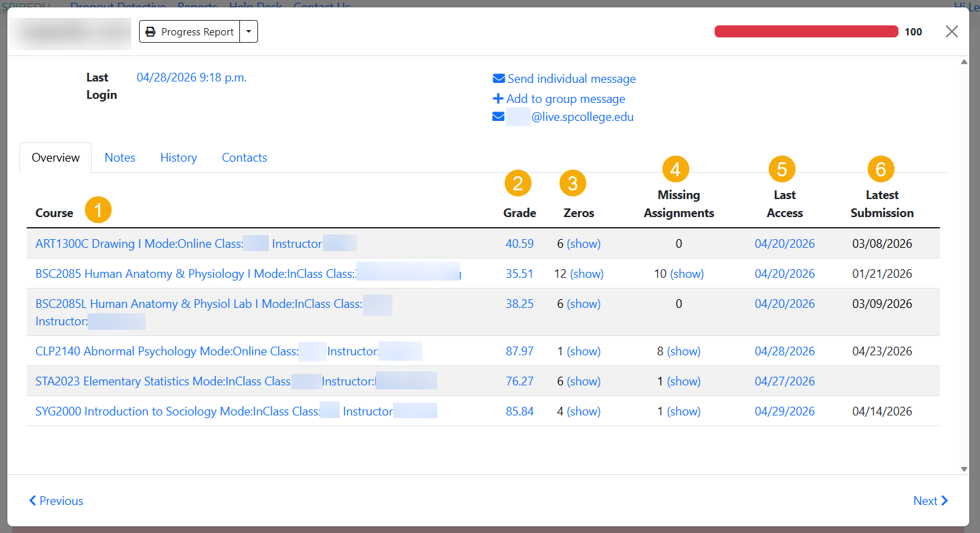Click grade 35.51 for BSC2085
The height and width of the screenshot is (533, 980).
pos(519,274)
